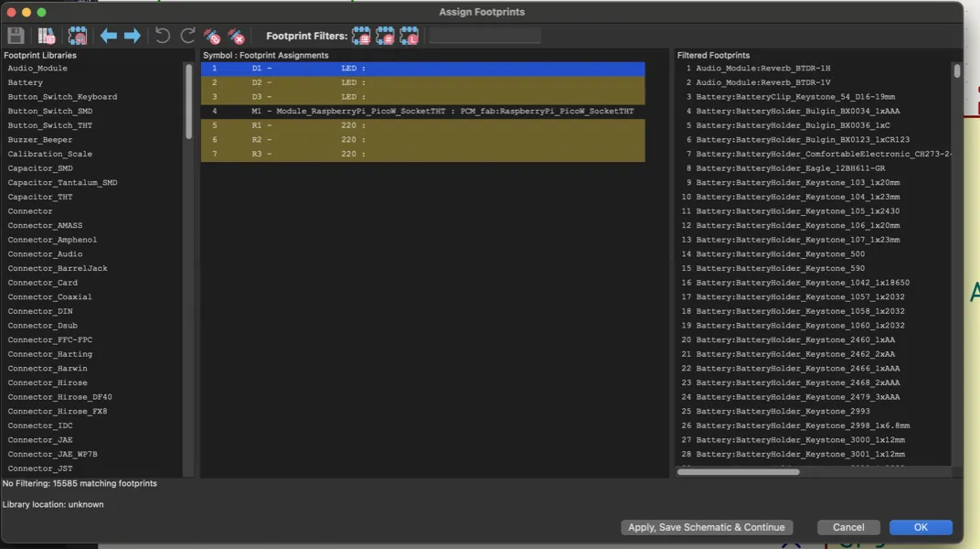Click the Save to schematic icon

click(16, 36)
